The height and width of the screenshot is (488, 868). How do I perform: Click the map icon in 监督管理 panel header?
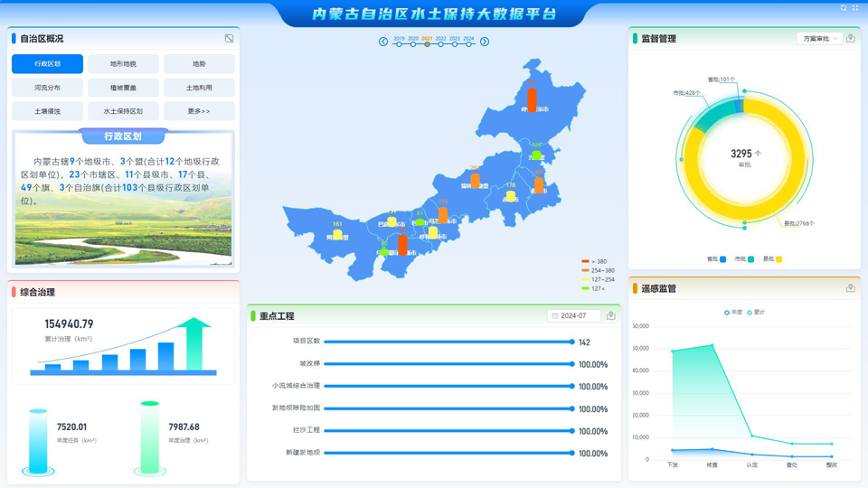pyautogui.click(x=850, y=39)
